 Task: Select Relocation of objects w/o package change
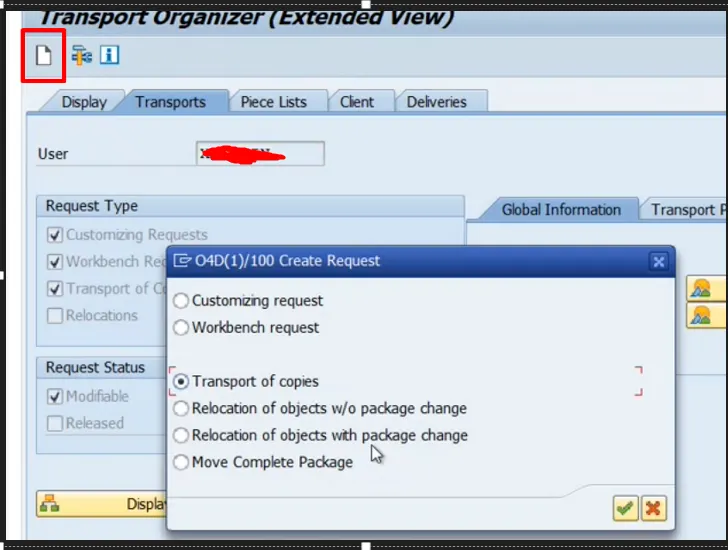point(181,408)
